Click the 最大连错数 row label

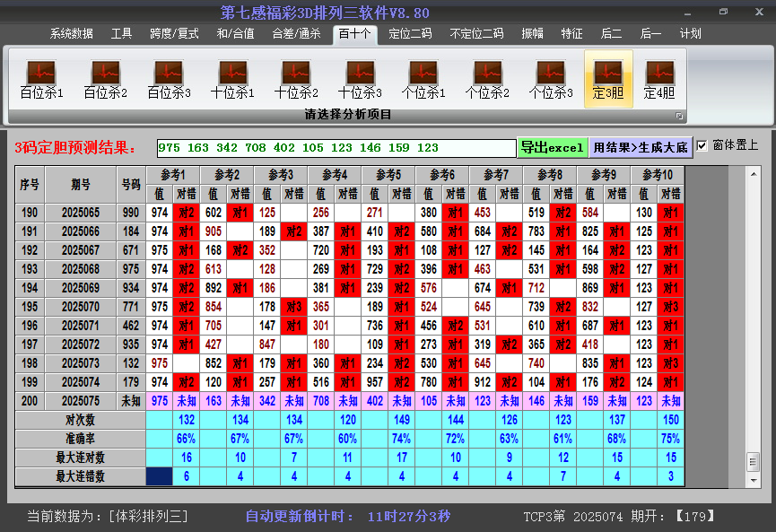coord(80,476)
